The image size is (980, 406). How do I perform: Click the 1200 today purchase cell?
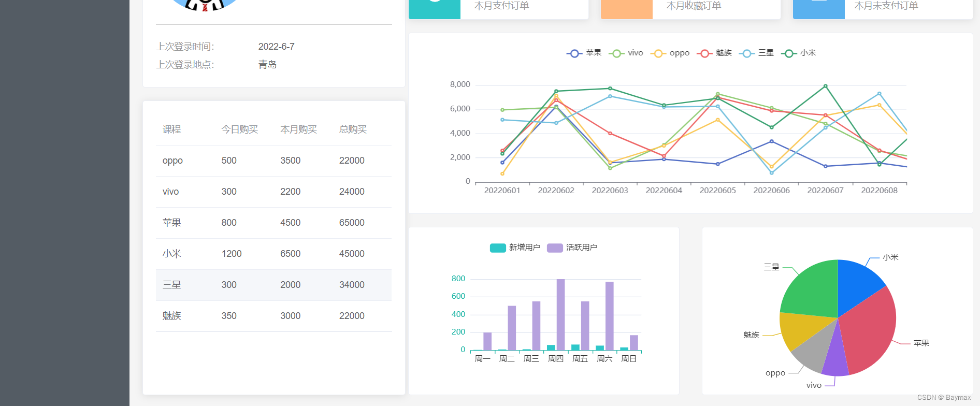pyautogui.click(x=232, y=254)
